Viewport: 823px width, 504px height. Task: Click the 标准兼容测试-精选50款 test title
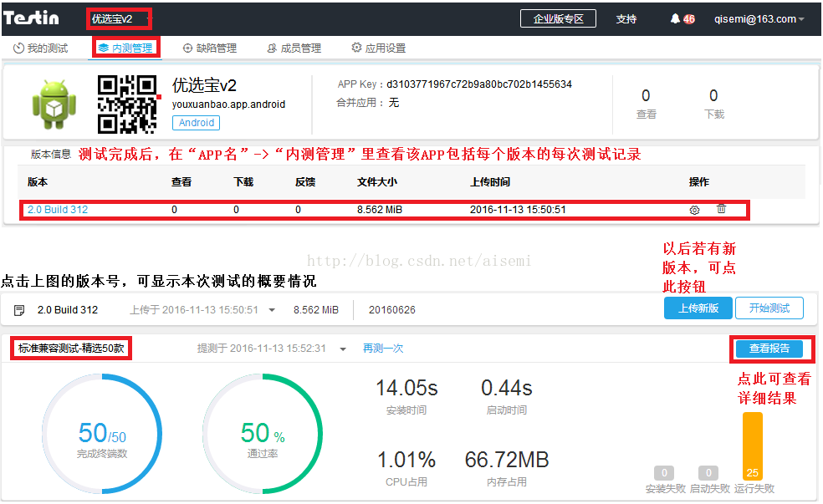click(x=71, y=349)
